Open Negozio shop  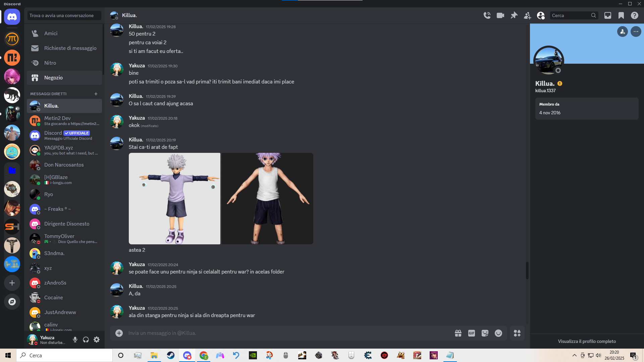(64, 78)
